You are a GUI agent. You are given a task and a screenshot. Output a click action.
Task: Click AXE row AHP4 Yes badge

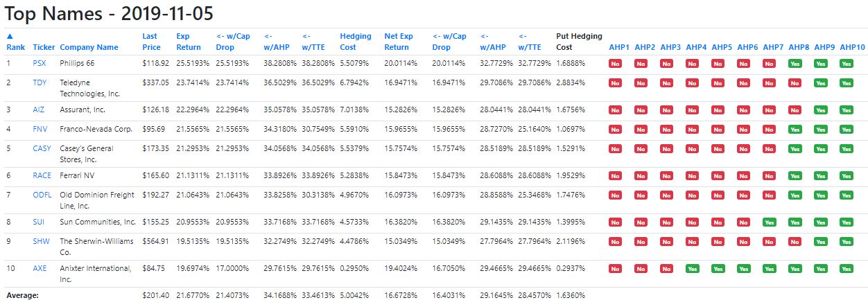(693, 269)
